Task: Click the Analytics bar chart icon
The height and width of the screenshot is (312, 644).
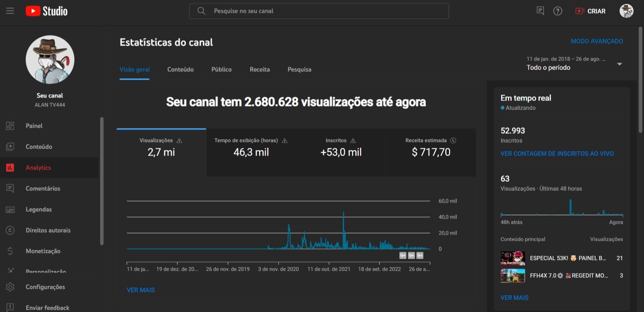Action: coord(10,168)
